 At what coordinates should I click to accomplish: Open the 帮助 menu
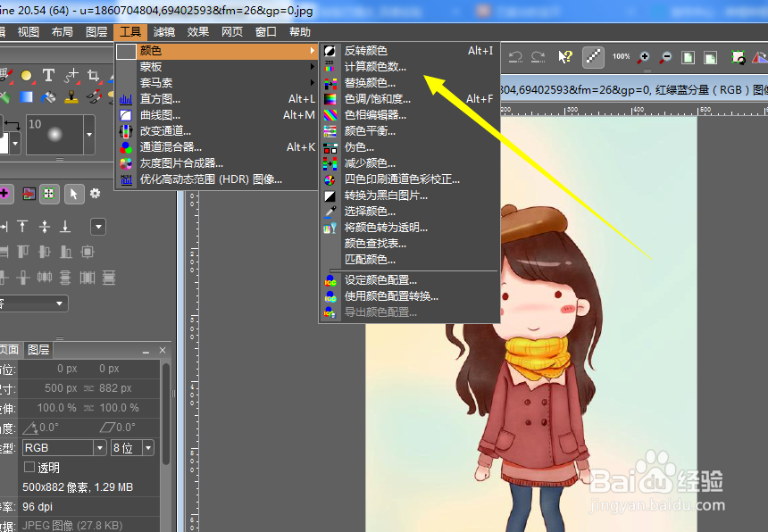pos(300,32)
